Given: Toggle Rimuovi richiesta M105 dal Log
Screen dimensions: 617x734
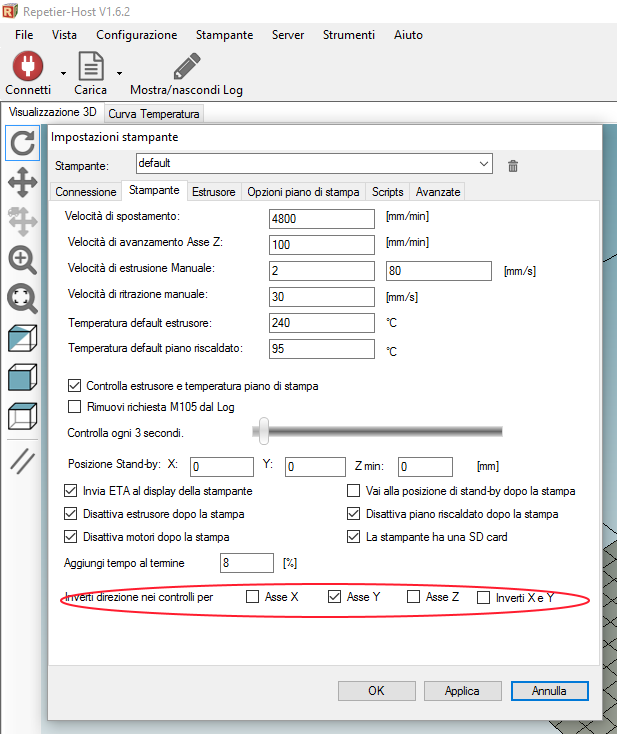Looking at the screenshot, I should (x=74, y=406).
